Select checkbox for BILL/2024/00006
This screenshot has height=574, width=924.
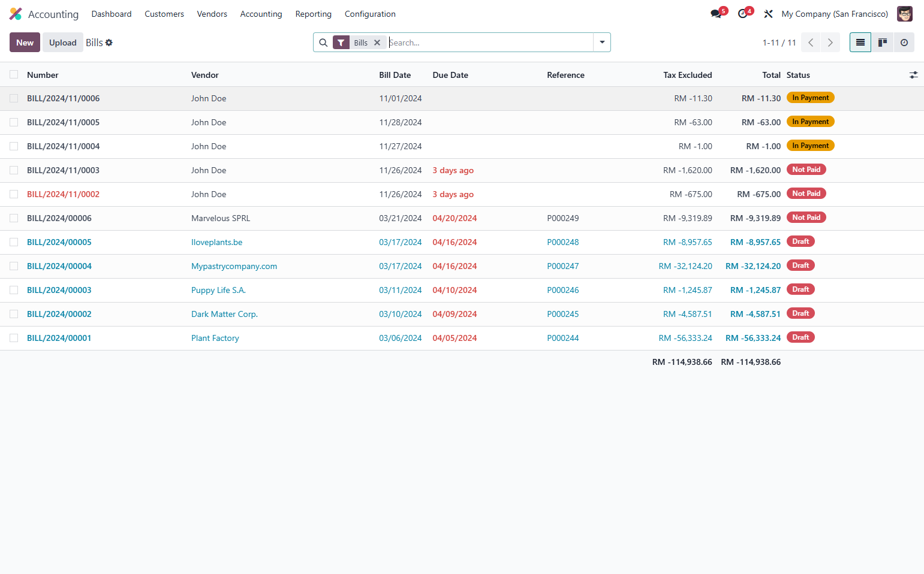[14, 218]
